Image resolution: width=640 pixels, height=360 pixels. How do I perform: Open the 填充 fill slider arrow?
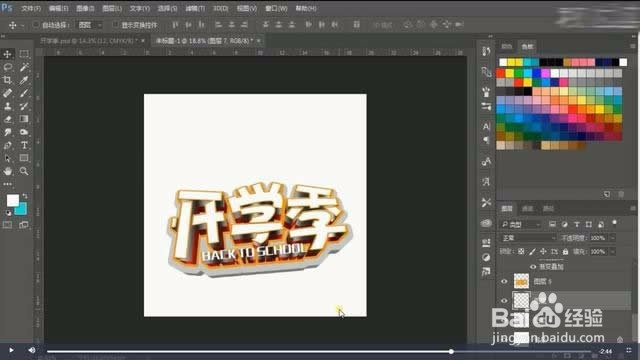click(612, 252)
